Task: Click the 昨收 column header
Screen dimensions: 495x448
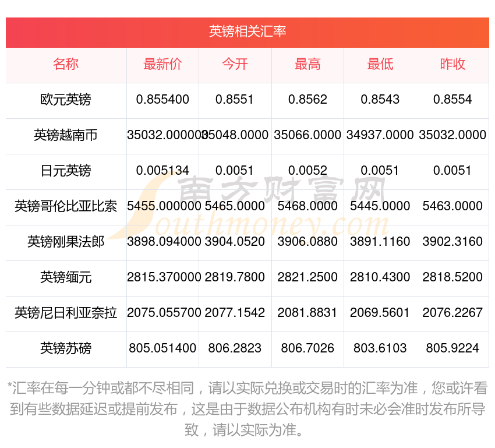Action: pos(452,65)
